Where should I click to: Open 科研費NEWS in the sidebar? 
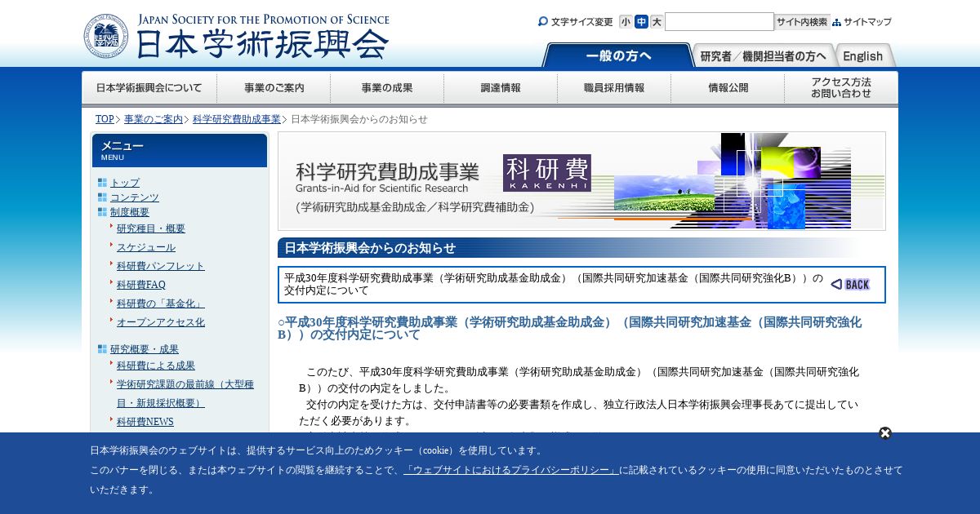point(145,422)
